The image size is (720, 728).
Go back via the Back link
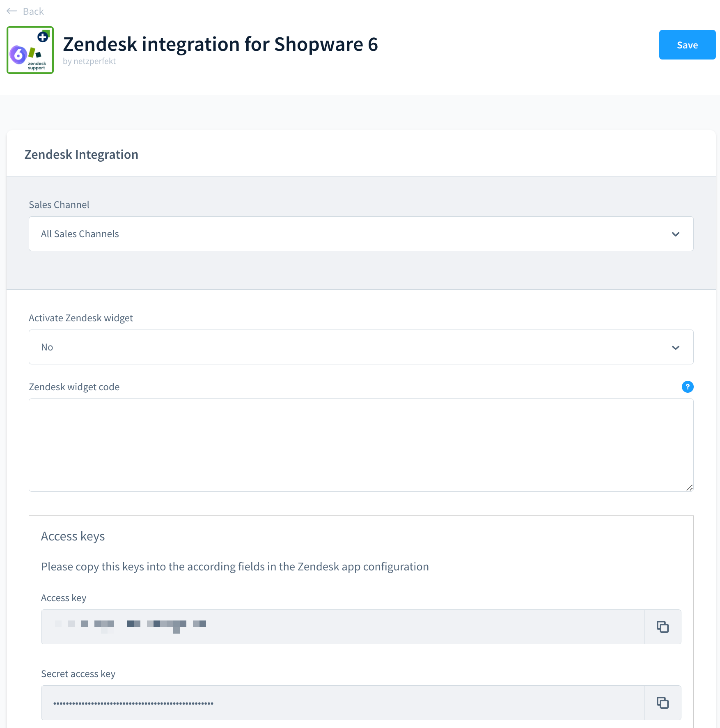pos(33,11)
